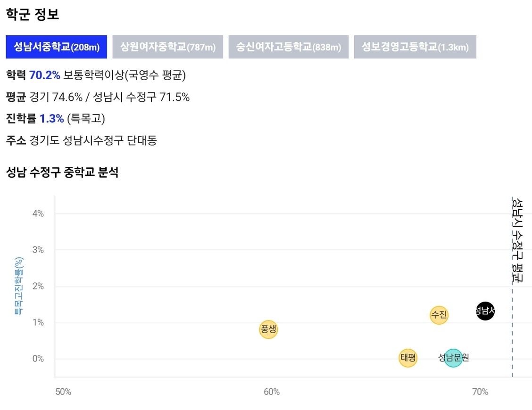Click the 학군 정보 heading
This screenshot has height=410, width=532.
point(33,14)
